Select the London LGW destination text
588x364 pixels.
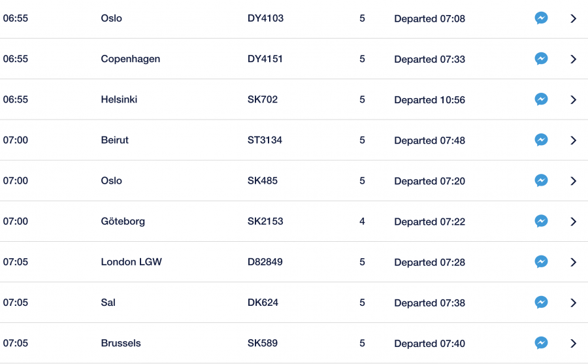click(x=131, y=262)
